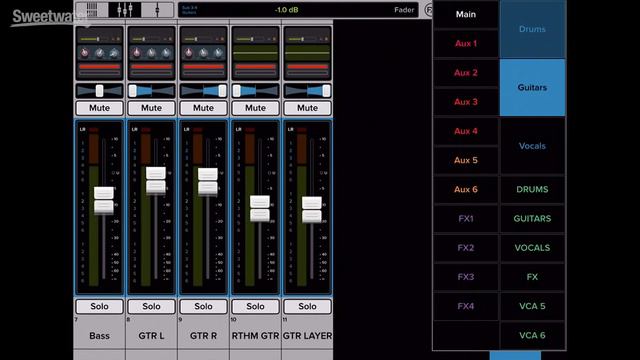
Task: Mute the RTHM GTR channel
Action: click(256, 108)
